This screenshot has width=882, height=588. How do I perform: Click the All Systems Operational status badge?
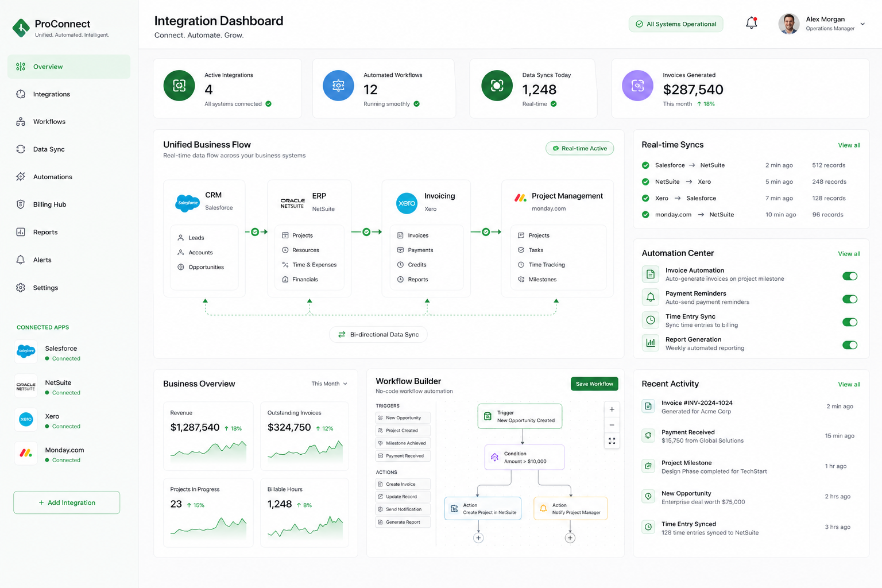[676, 24]
